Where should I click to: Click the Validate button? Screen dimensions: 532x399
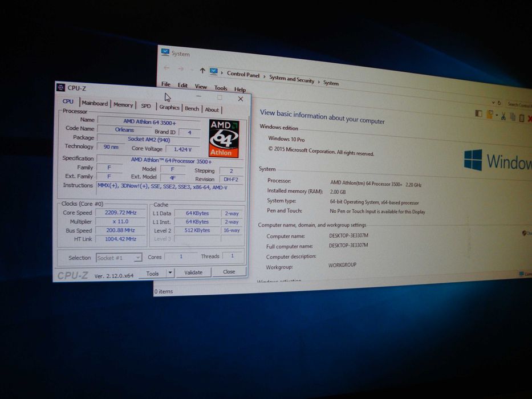click(x=193, y=272)
